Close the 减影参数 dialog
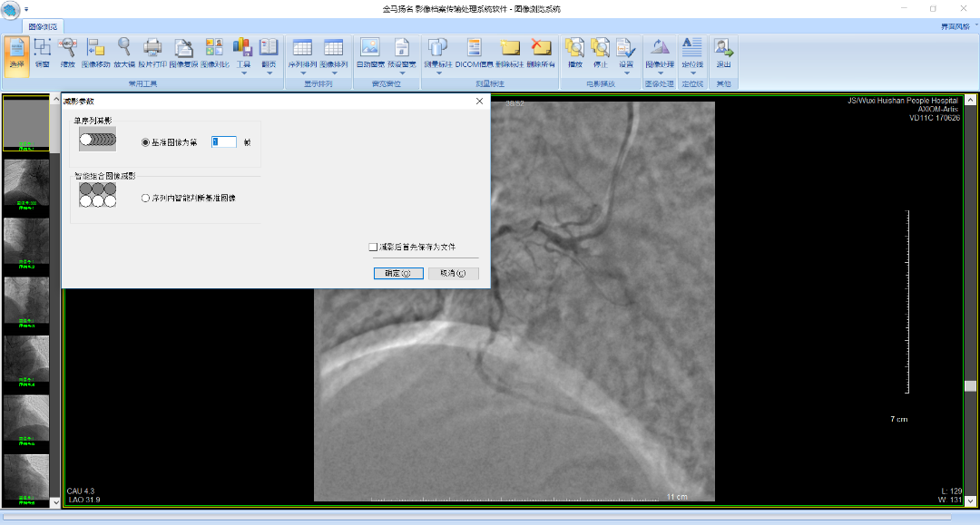This screenshot has height=525, width=980. (x=479, y=102)
